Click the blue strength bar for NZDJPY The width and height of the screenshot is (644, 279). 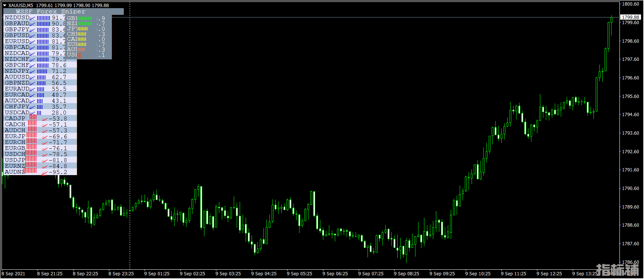[x=42, y=71]
